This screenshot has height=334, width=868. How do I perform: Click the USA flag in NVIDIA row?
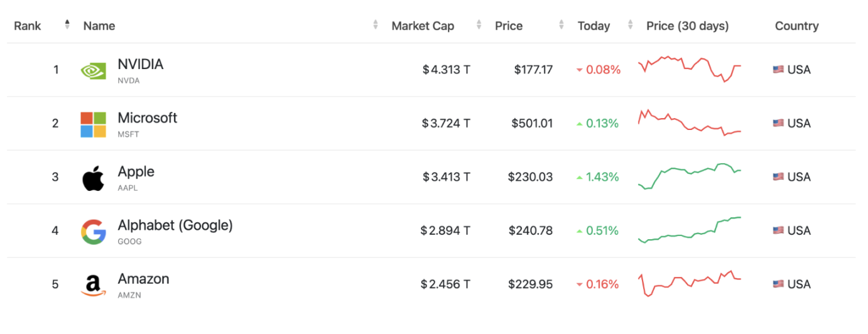[778, 70]
